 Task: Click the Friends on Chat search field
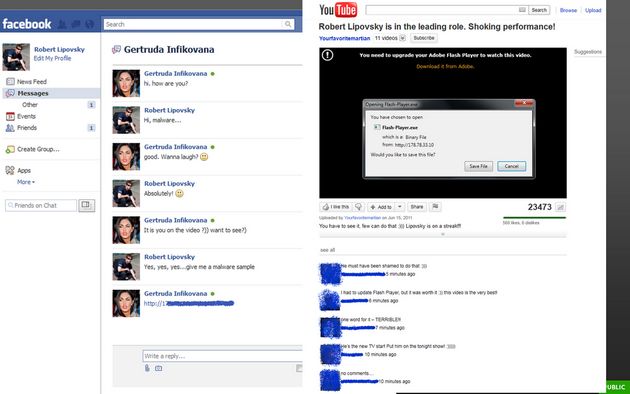pyautogui.click(x=41, y=205)
